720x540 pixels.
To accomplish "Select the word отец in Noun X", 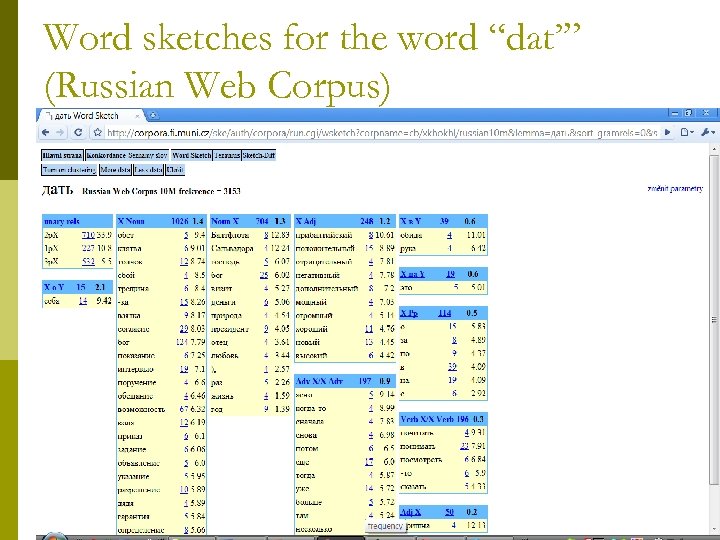I will 219,342.
